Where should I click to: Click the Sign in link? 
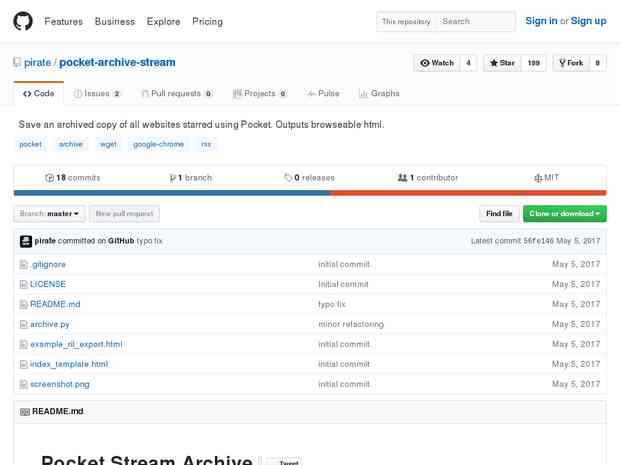[541, 21]
